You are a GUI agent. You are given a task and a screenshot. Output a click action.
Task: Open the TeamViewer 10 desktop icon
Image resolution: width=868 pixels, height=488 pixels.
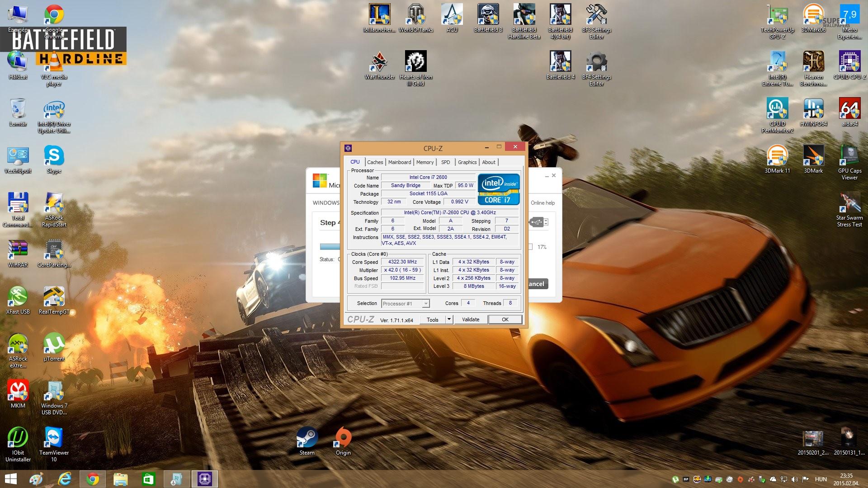[x=54, y=445]
